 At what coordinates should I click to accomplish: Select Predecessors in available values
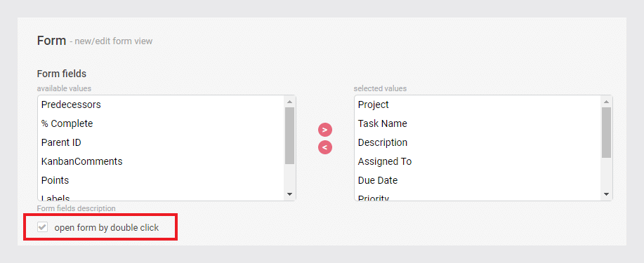(161, 104)
